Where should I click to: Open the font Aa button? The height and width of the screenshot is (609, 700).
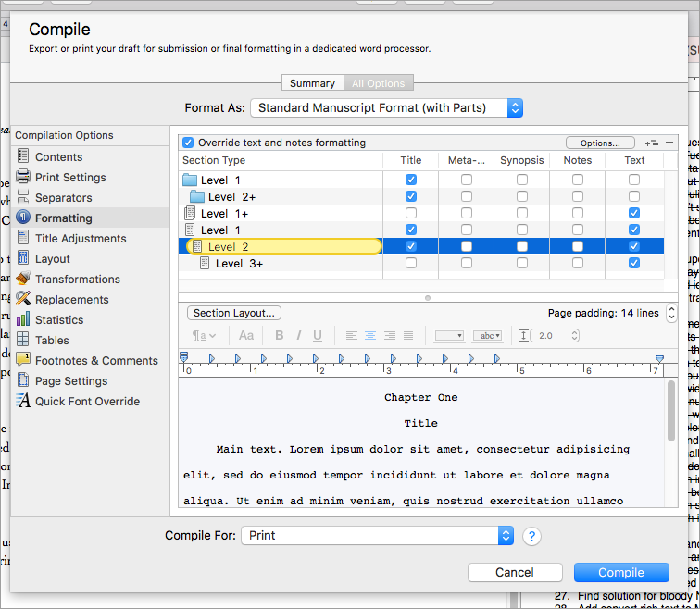tap(246, 336)
